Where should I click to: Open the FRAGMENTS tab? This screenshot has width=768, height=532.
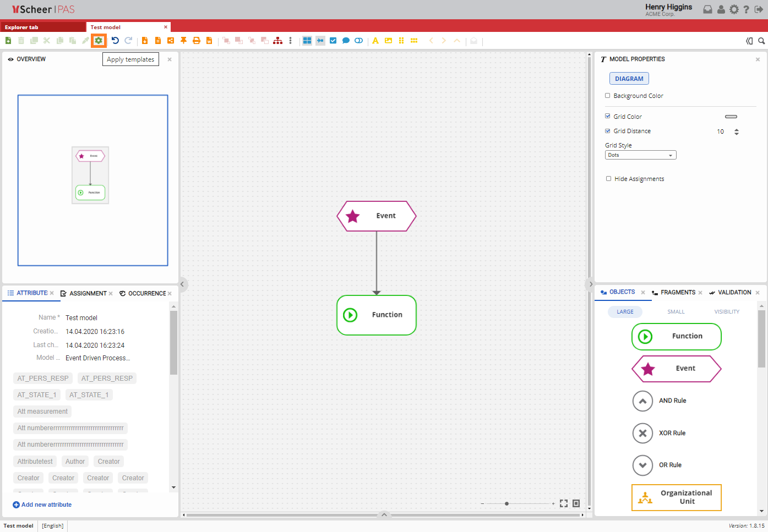click(x=677, y=293)
